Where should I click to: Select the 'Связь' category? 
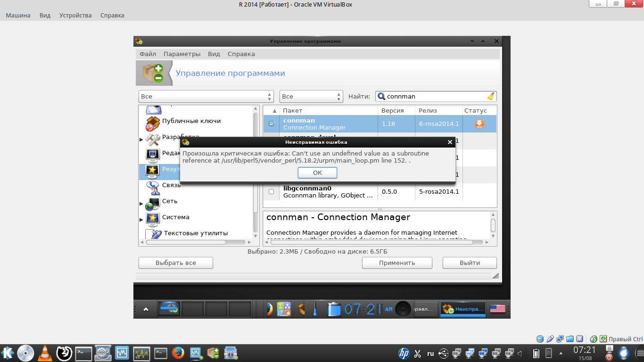click(x=172, y=185)
